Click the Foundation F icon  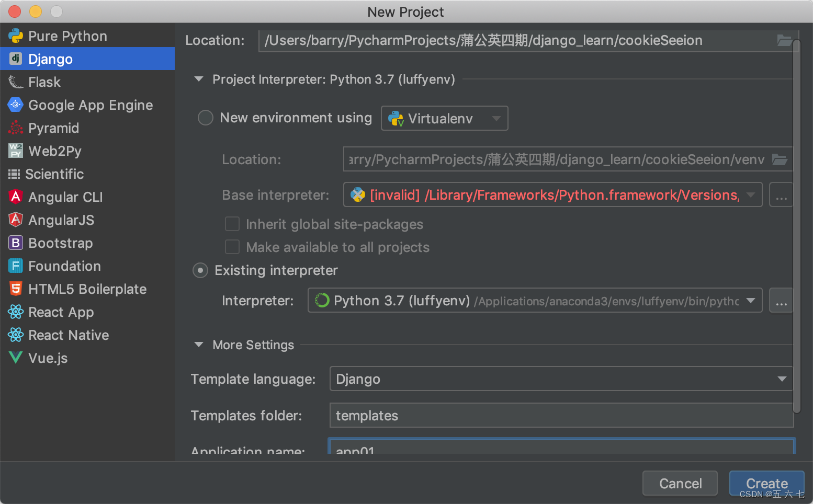click(x=16, y=266)
